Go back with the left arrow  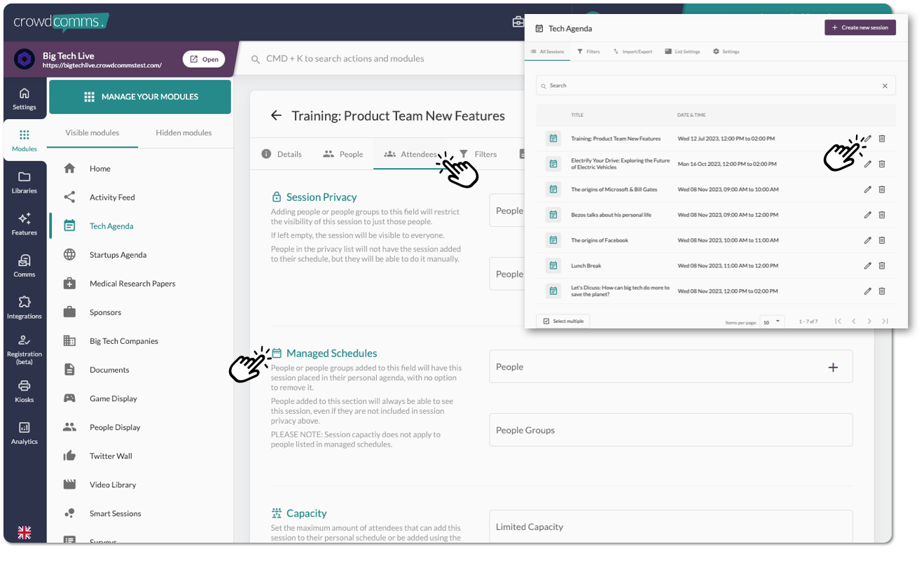[276, 116]
